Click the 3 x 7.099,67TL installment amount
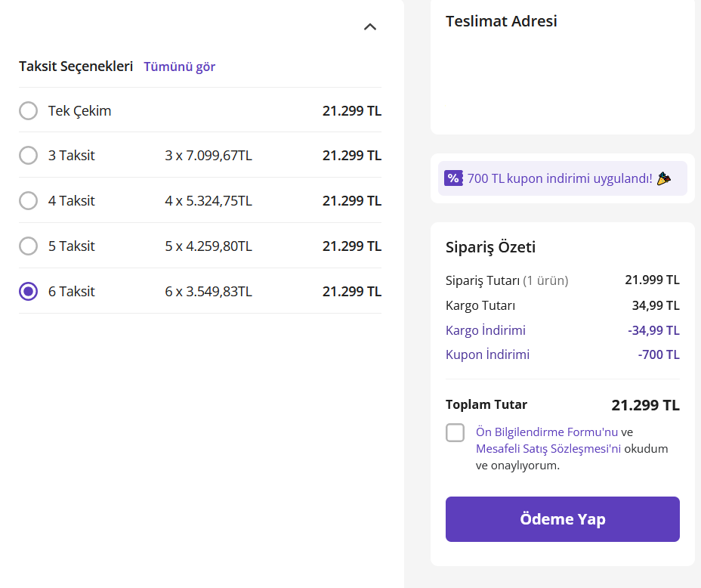The height and width of the screenshot is (588, 701). (208, 156)
